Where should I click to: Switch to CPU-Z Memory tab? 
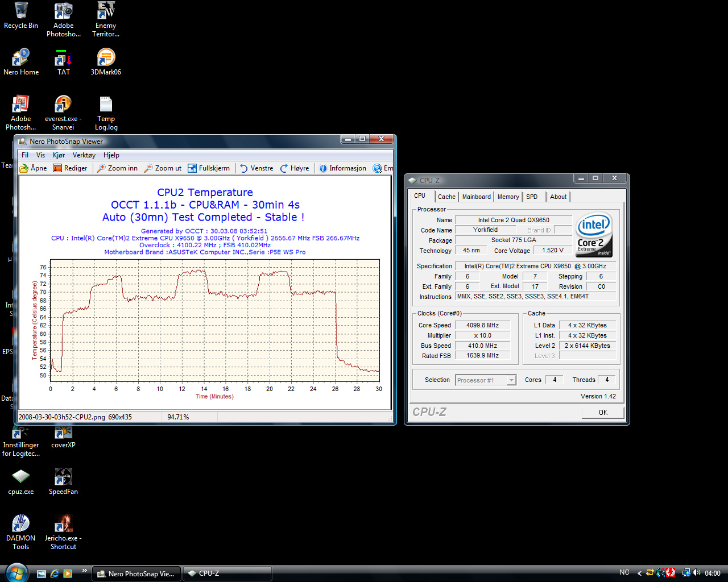click(x=508, y=197)
